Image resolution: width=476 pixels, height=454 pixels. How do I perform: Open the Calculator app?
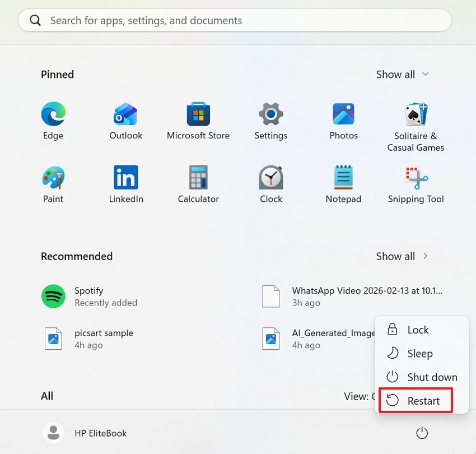(198, 182)
